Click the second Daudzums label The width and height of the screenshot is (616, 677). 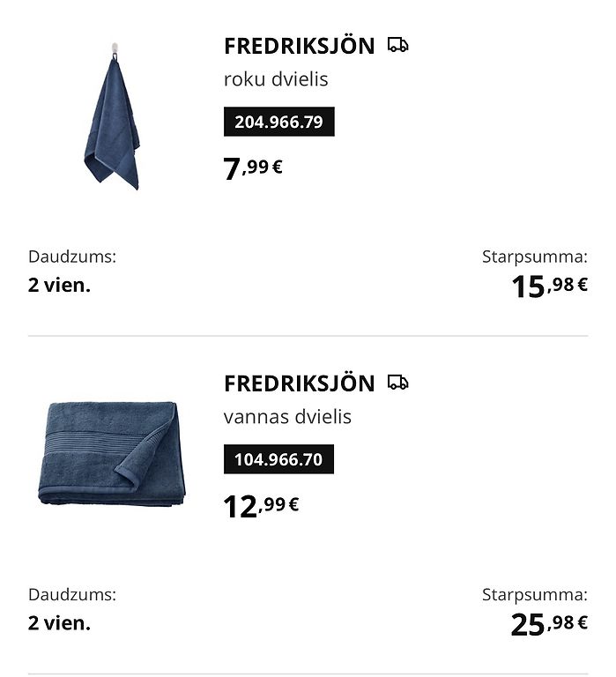click(x=72, y=595)
